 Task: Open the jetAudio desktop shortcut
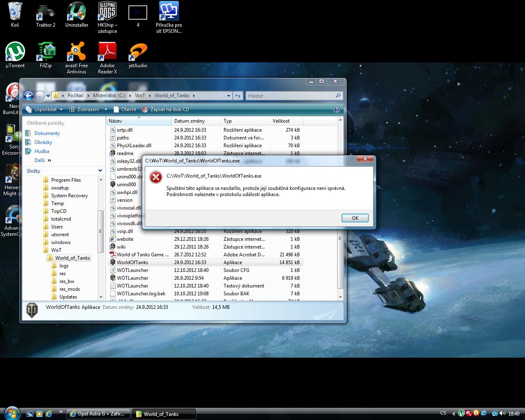138,52
